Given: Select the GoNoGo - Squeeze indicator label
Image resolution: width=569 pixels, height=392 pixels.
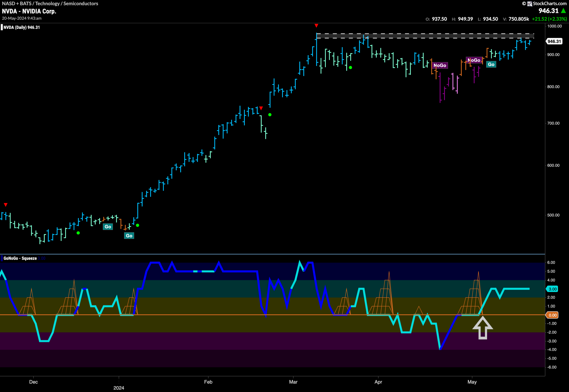Looking at the screenshot, I should pyautogui.click(x=20, y=258).
